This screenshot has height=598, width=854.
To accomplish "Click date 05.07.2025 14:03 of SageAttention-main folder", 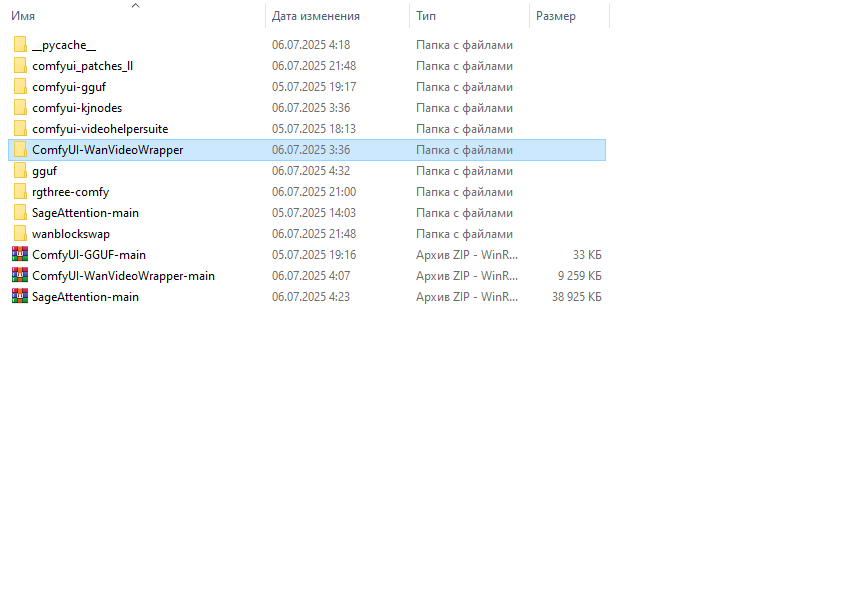I will pos(314,212).
